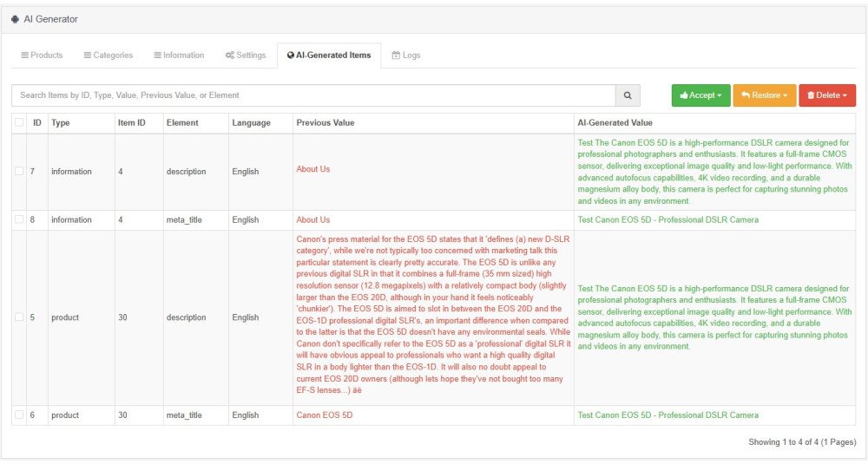Screen dimensions: 868x464
Task: Click the thumbs-up icon on Accept button
Action: [x=684, y=95]
